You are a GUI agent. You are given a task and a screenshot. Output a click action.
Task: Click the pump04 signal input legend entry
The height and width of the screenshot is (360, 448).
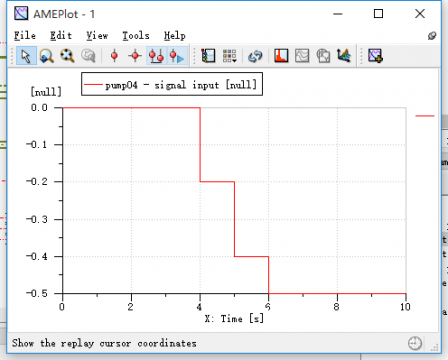(172, 85)
